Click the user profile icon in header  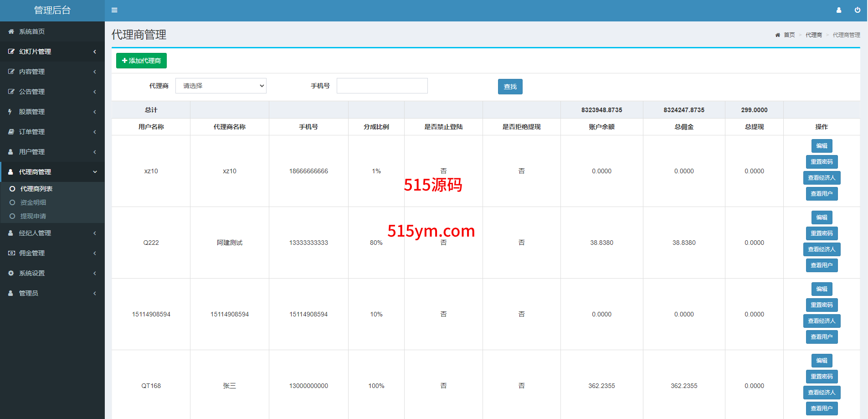click(838, 10)
